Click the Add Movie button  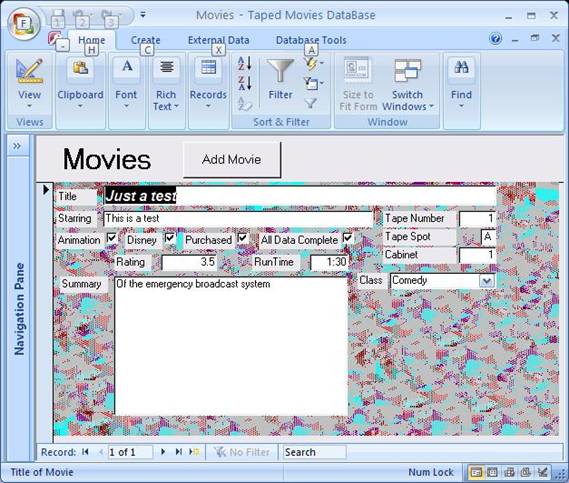232,159
